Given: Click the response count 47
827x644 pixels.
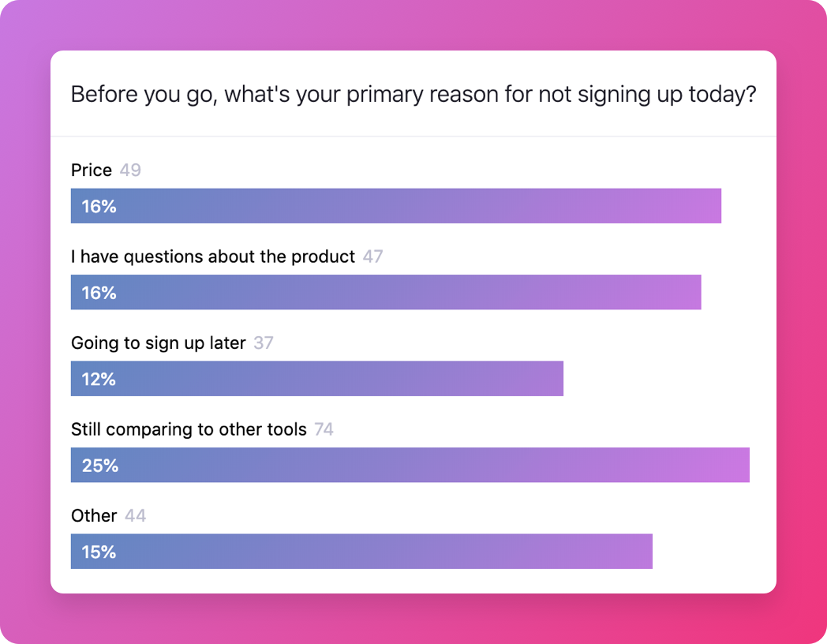Looking at the screenshot, I should [x=372, y=256].
